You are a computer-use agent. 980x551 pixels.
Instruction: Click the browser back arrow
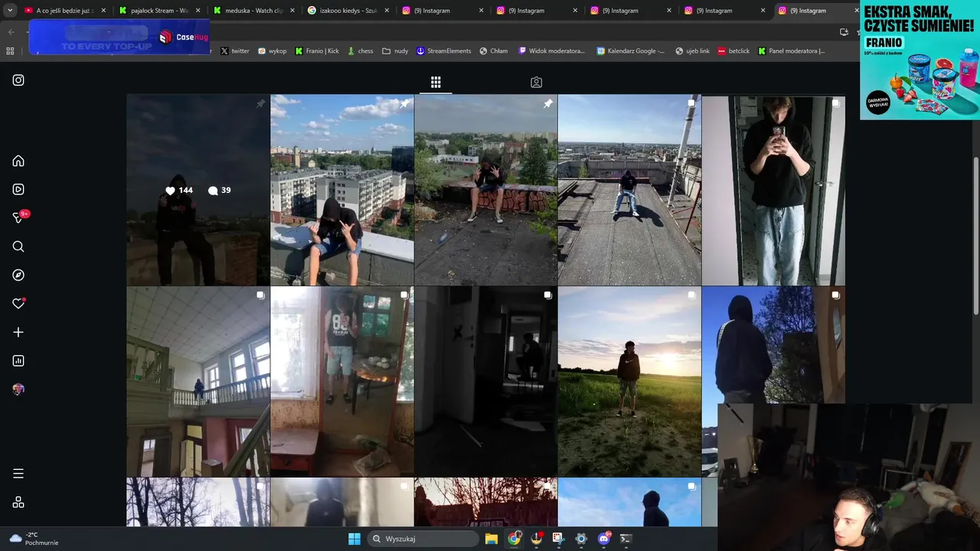point(11,31)
